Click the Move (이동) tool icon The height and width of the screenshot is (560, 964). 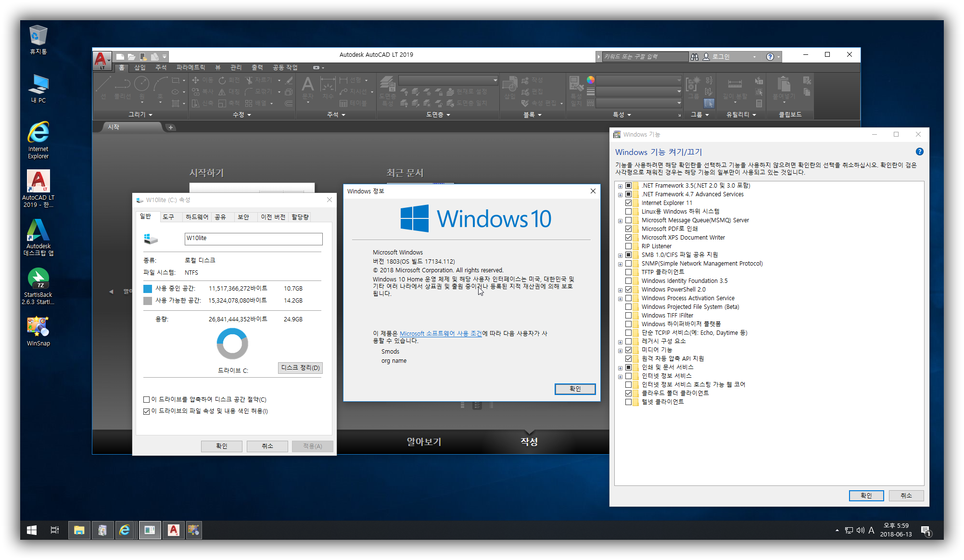pos(195,80)
